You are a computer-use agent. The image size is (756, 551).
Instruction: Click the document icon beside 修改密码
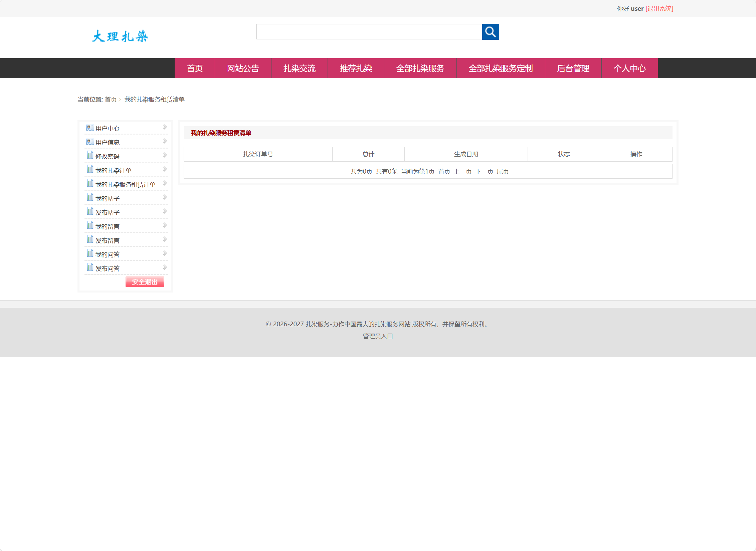pyautogui.click(x=90, y=155)
